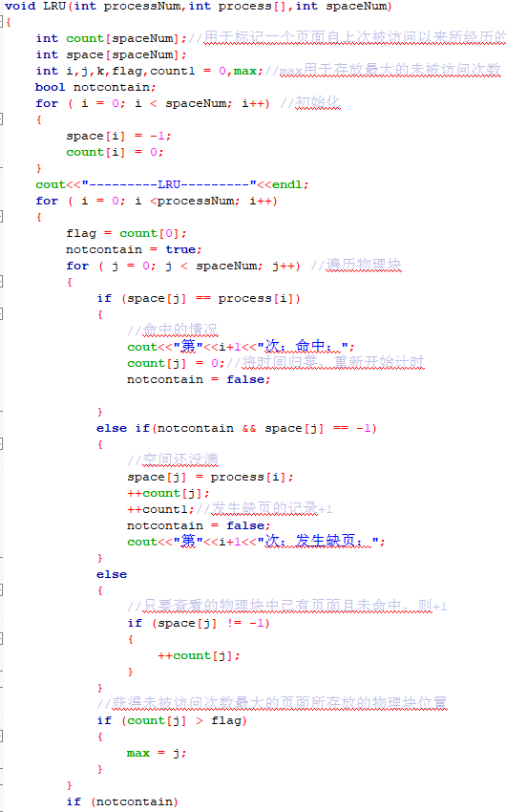Click the cout line printing '次: 命中:'
This screenshot has width=506, height=812.
coord(242,347)
